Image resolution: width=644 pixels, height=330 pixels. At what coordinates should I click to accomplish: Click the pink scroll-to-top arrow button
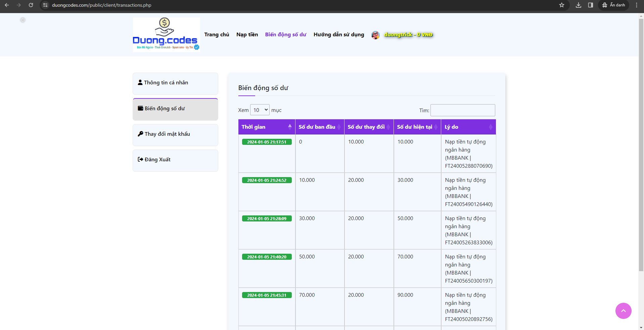tap(623, 311)
